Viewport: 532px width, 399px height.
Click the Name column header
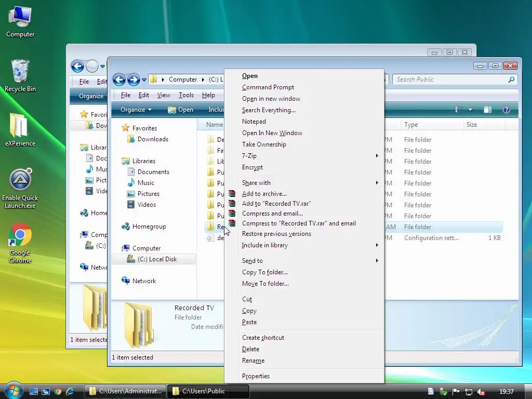215,125
